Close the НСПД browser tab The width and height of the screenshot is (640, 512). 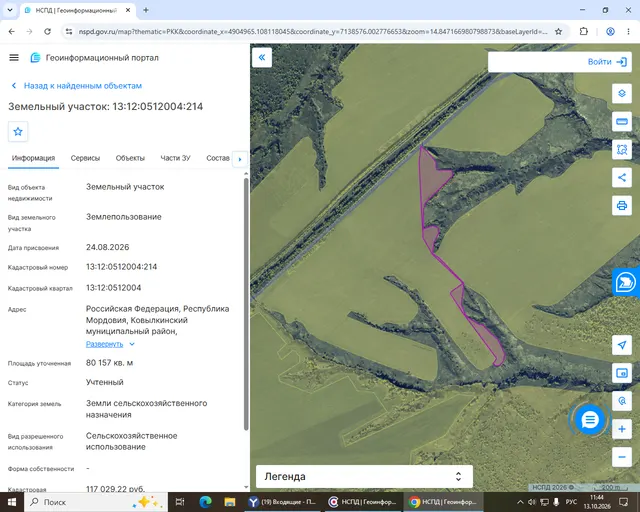pos(128,10)
